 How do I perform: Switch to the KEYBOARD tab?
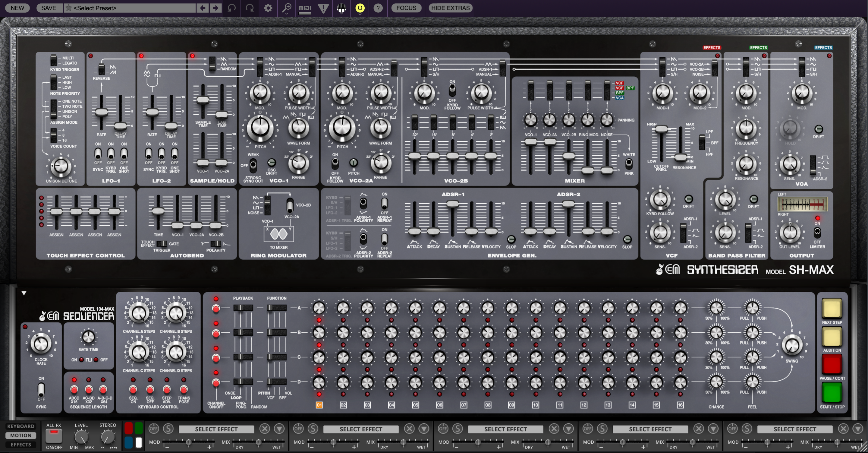(x=21, y=426)
